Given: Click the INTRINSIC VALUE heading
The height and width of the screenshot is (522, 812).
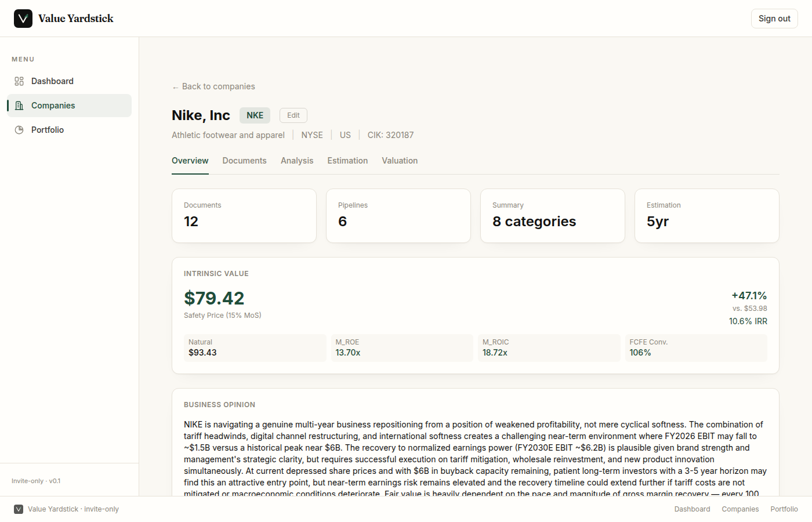Looking at the screenshot, I should 216,274.
